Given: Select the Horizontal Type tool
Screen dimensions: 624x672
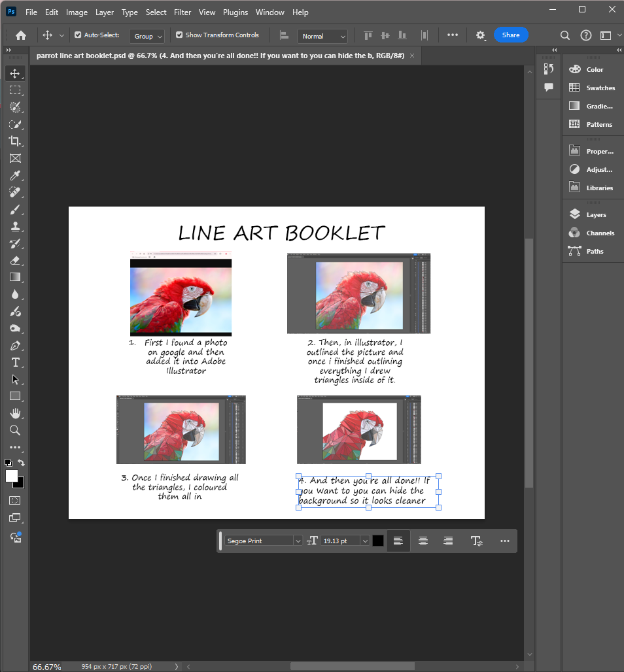Looking at the screenshot, I should [x=15, y=362].
